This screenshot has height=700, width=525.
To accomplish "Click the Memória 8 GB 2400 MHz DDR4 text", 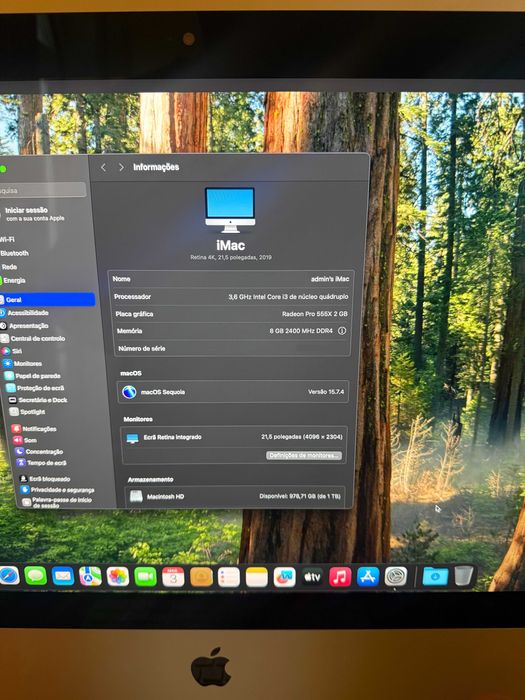I will tap(301, 331).
